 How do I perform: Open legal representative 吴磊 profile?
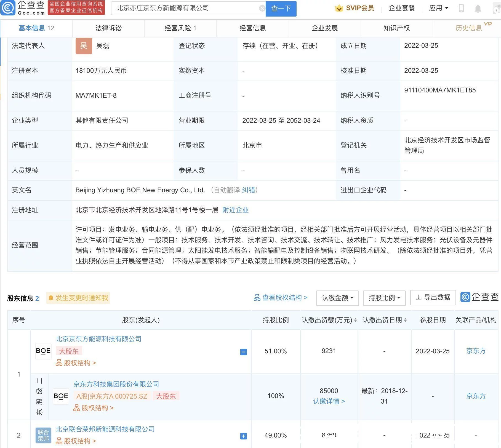point(103,46)
